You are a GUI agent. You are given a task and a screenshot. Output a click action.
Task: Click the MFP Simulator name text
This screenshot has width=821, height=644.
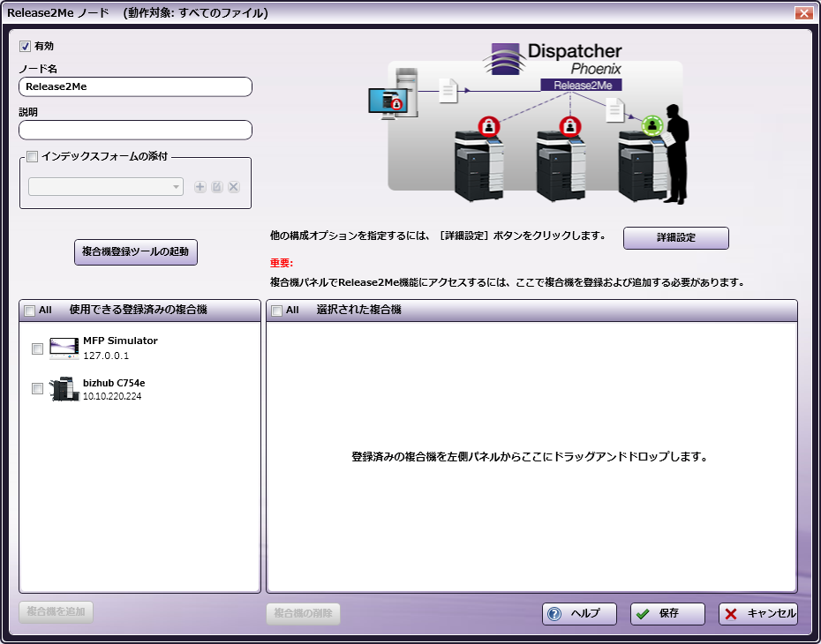click(x=120, y=341)
